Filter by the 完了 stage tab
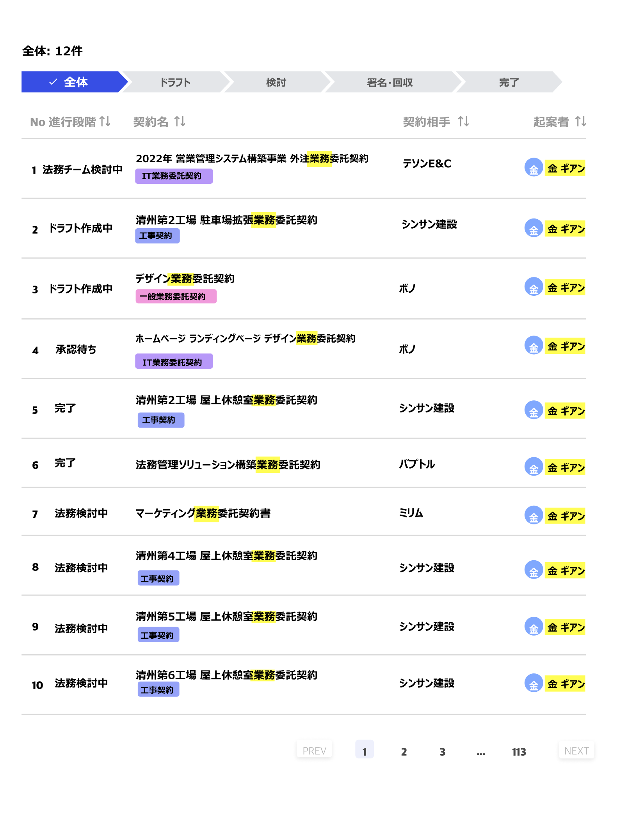The image size is (644, 817). coord(509,82)
